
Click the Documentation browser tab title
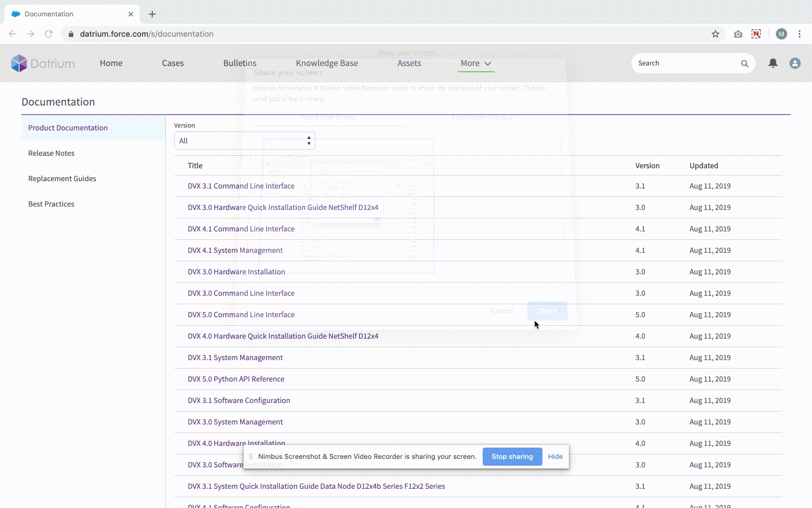49,14
